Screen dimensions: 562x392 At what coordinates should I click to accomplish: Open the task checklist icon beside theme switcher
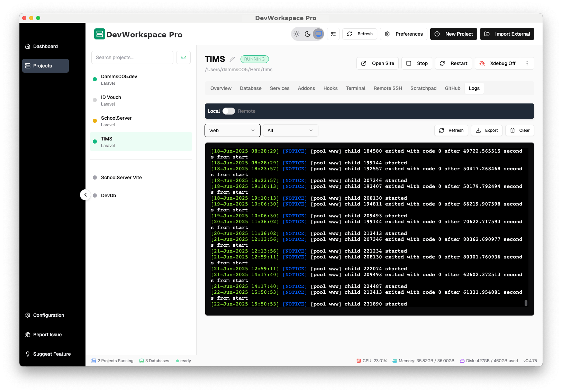click(x=333, y=34)
